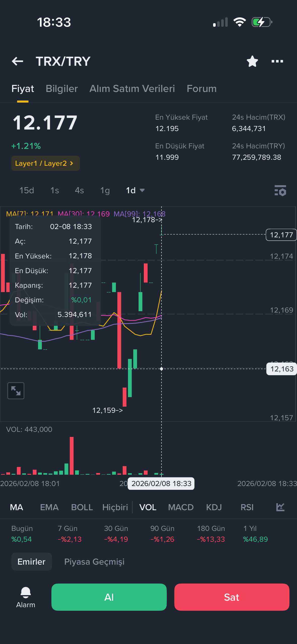Tap the red Sat sell button
297x644 pixels.
pyautogui.click(x=232, y=597)
